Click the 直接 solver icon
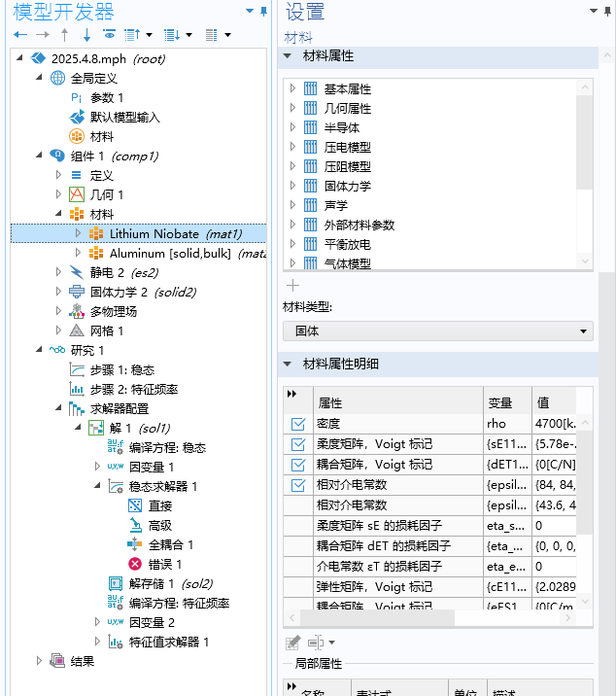The image size is (616, 696). tap(135, 506)
